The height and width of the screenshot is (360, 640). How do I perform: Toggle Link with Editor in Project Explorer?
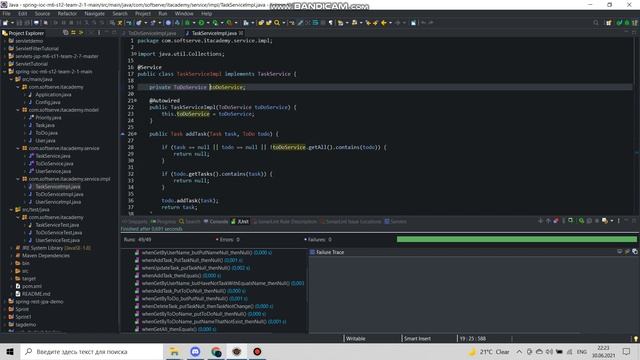click(73, 33)
